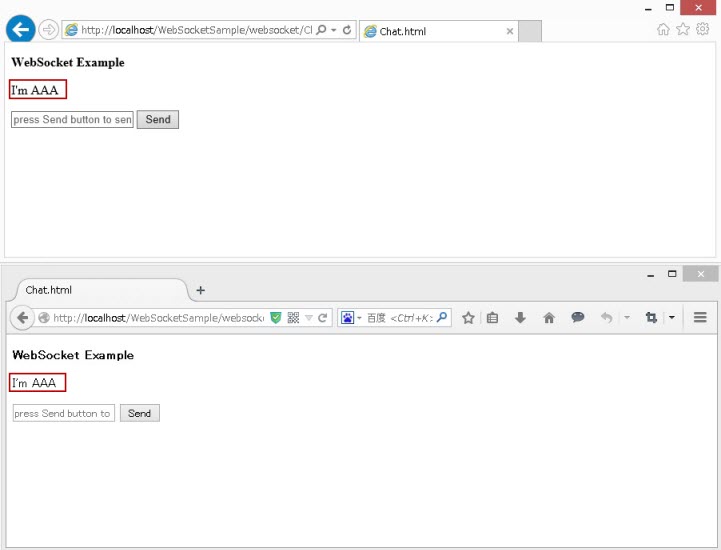Click the Baidu search box in Firefox
The width and height of the screenshot is (721, 550).
[400, 318]
